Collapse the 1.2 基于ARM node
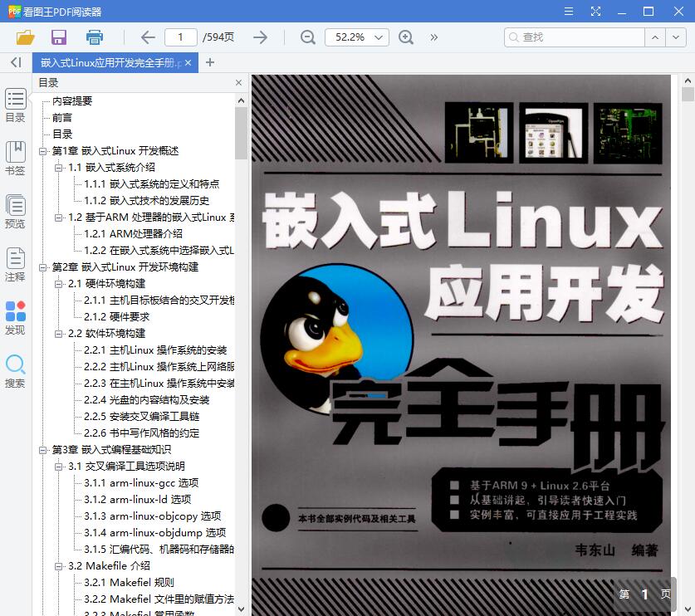The height and width of the screenshot is (616, 695). [x=58, y=218]
